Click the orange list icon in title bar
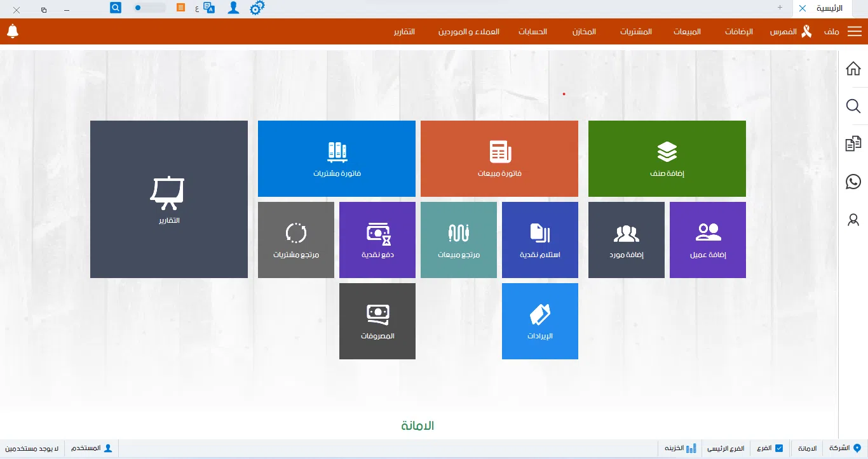Image resolution: width=868 pixels, height=459 pixels. point(181,8)
